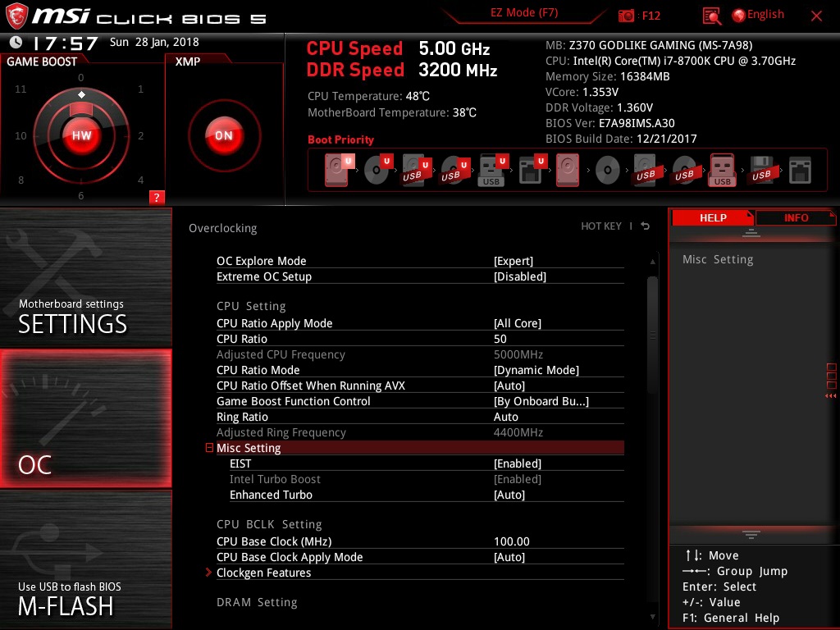Click the settings list scrollbar thumb

652,335
